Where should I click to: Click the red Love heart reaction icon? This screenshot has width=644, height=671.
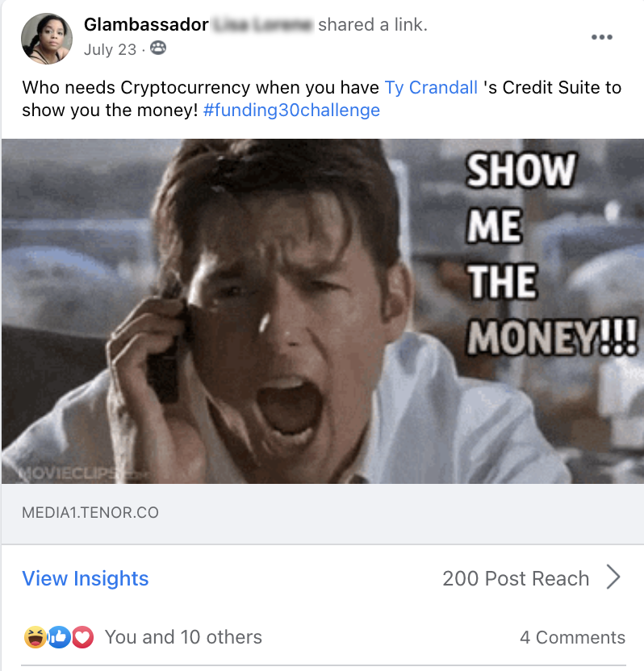pos(82,637)
